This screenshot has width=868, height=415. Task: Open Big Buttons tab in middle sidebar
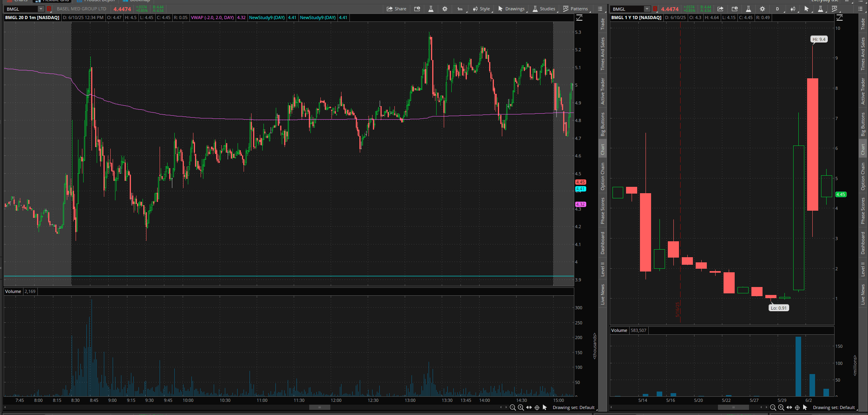tap(603, 124)
